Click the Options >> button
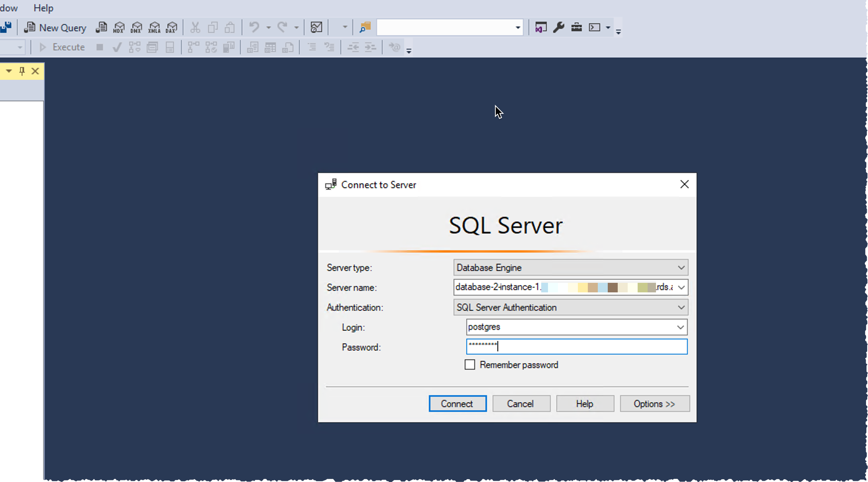 point(654,404)
